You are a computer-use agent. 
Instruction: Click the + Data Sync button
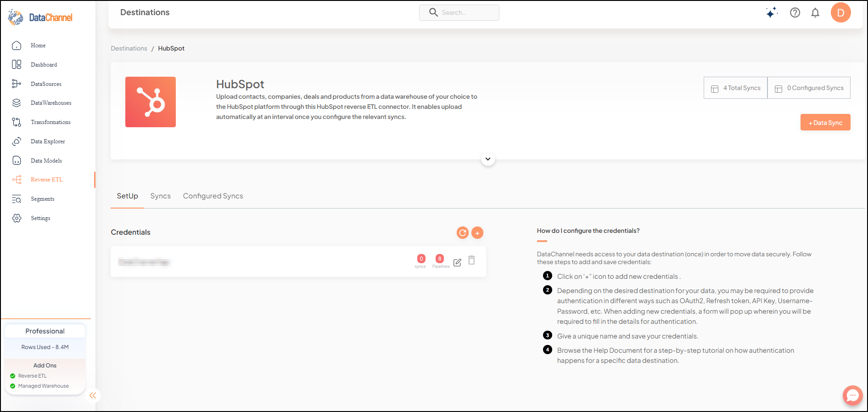click(x=825, y=122)
